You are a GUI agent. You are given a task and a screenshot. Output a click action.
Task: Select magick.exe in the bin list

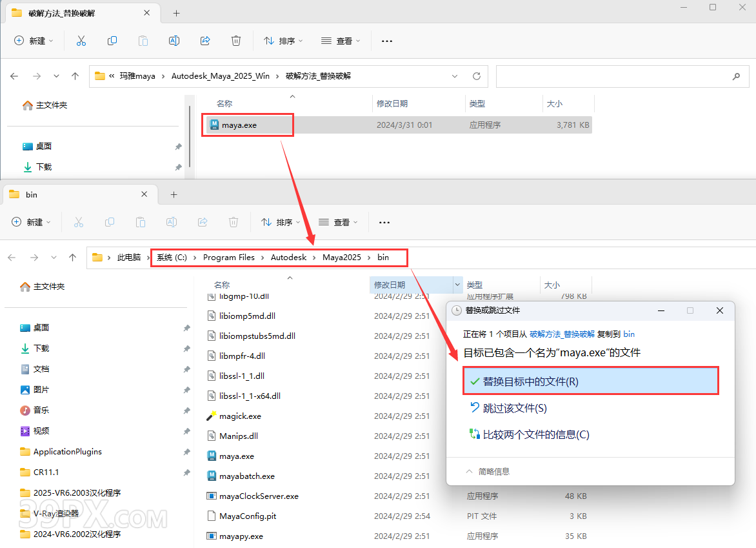click(x=240, y=416)
